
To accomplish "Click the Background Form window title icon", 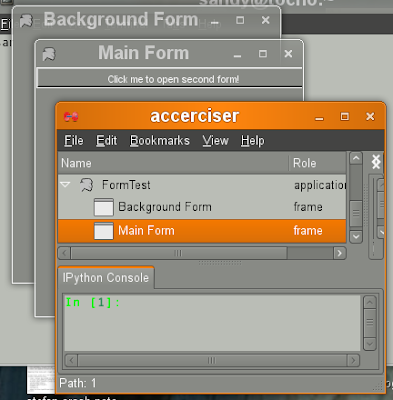I will [26, 21].
